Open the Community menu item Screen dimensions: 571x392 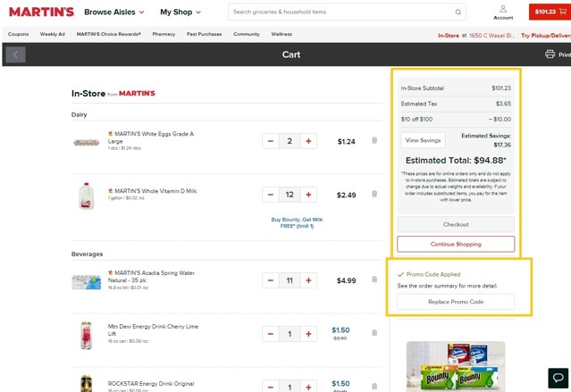tap(247, 34)
